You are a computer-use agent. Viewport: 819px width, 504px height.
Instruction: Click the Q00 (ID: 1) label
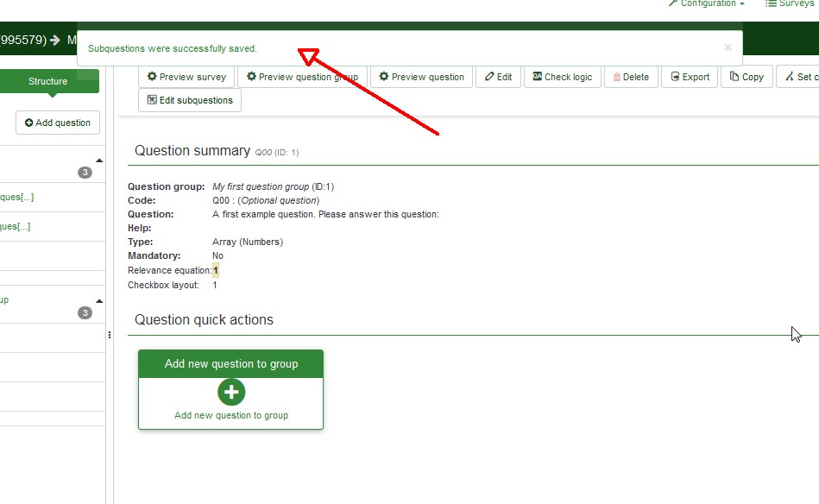(x=277, y=153)
